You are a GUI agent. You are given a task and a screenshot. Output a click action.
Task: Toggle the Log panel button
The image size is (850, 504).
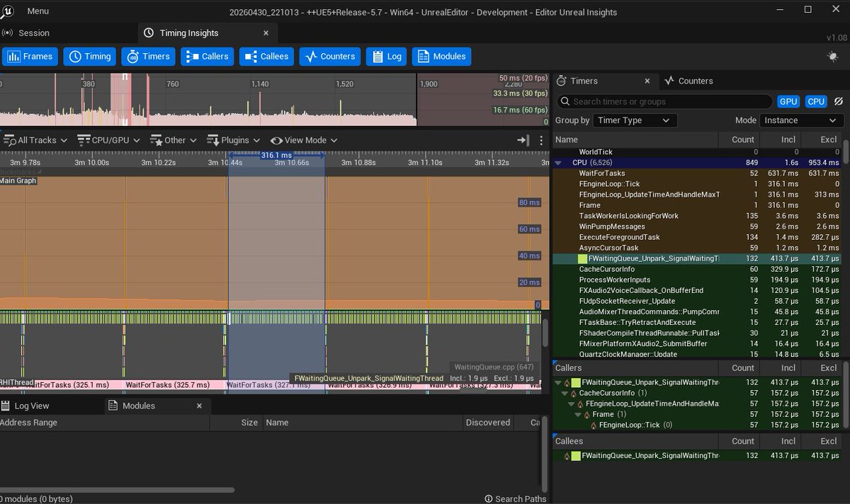click(x=386, y=57)
